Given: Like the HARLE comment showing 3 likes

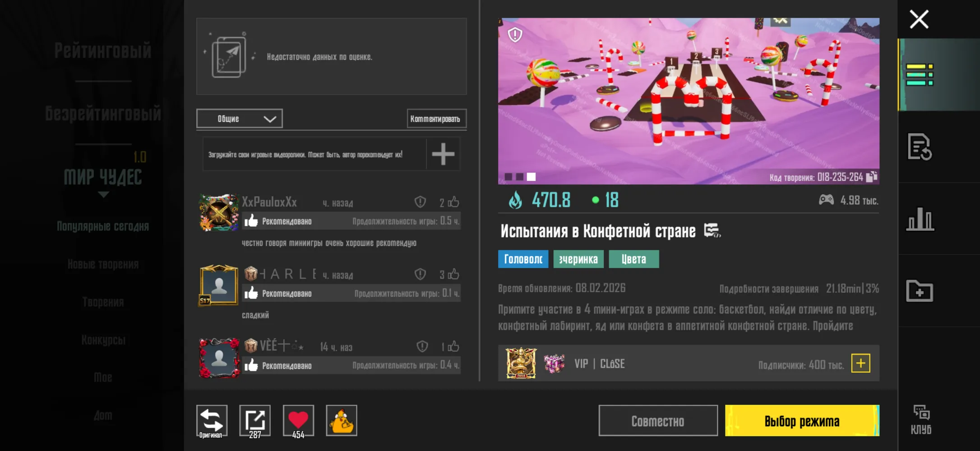Looking at the screenshot, I should tap(453, 274).
